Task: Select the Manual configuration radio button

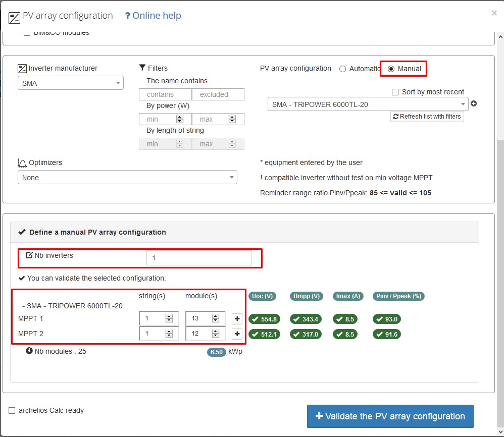Action: coord(391,69)
